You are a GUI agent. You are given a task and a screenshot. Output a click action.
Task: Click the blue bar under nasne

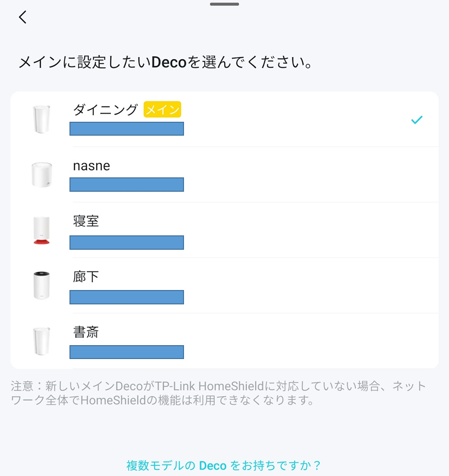pyautogui.click(x=127, y=185)
